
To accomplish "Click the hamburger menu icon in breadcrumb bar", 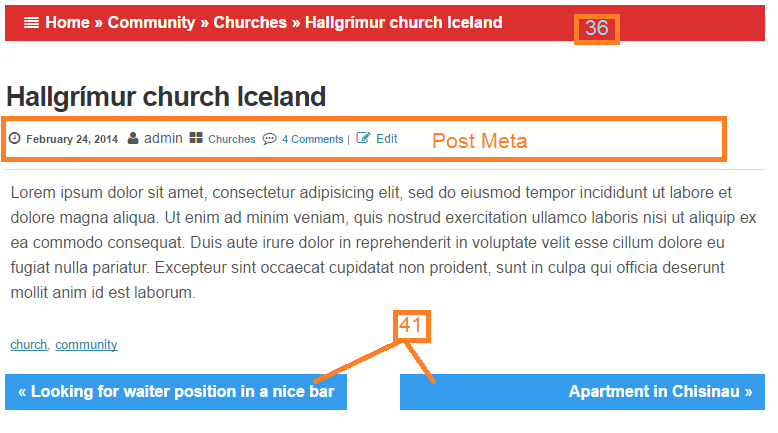I will [31, 23].
